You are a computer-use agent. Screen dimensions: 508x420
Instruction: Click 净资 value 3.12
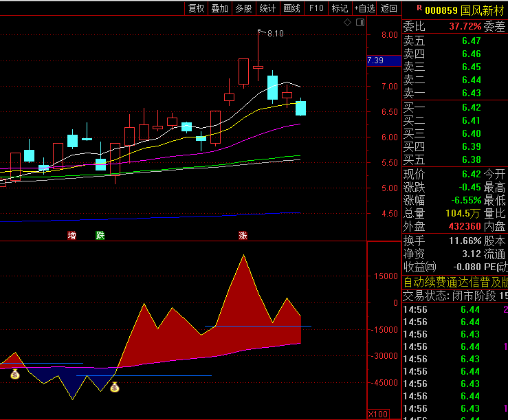472,254
